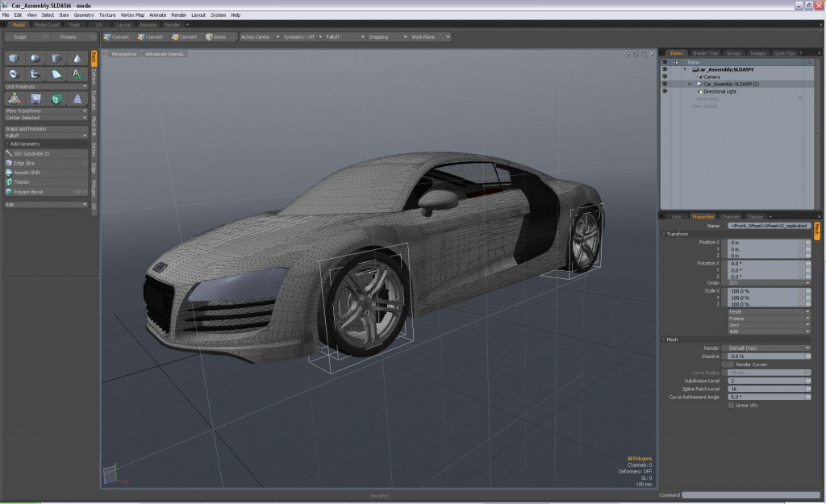Toggle the Linear UVs checkbox
This screenshot has width=826, height=504.
(731, 406)
